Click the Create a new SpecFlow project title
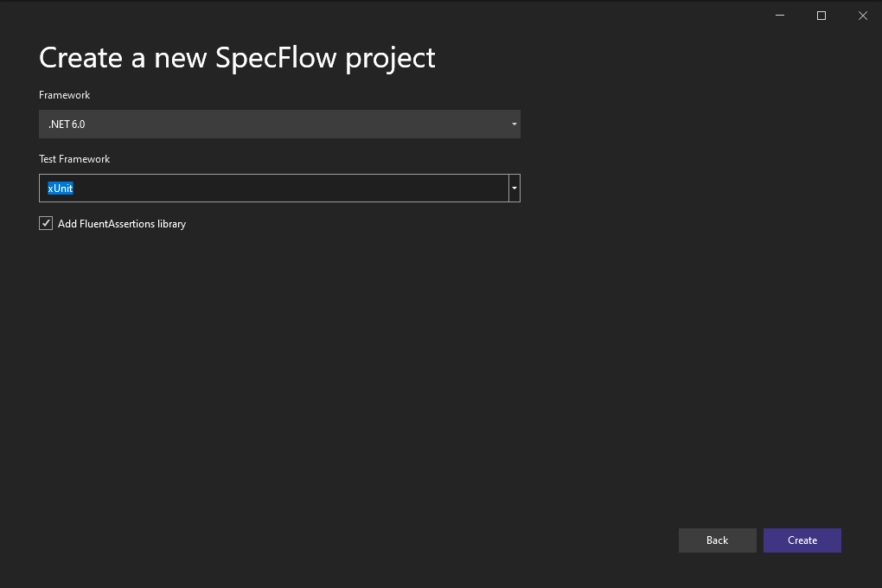This screenshot has width=882, height=588. coord(236,57)
